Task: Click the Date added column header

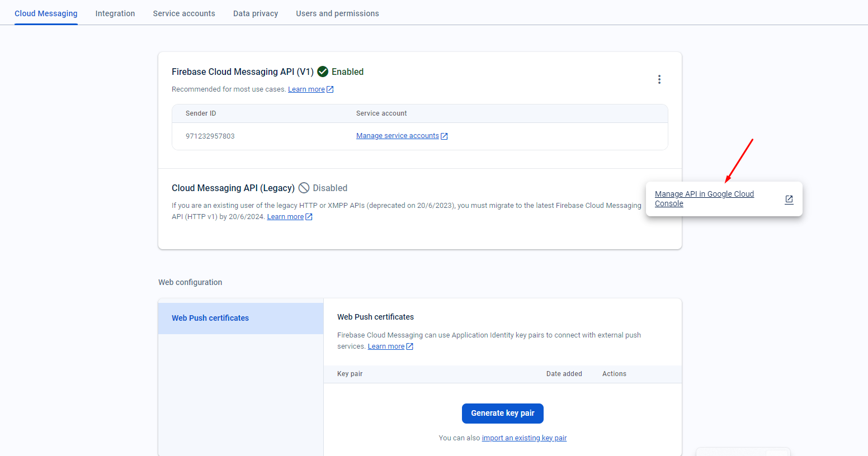Action: [x=564, y=374]
